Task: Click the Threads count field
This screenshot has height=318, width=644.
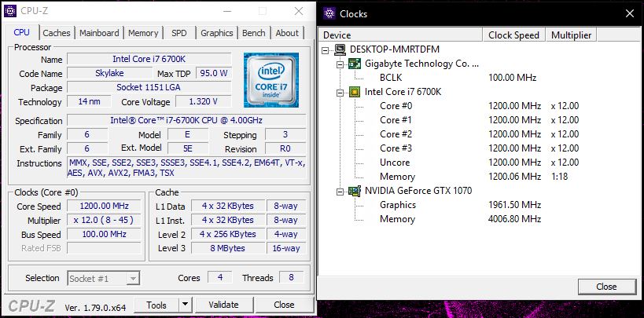Action: tap(291, 278)
